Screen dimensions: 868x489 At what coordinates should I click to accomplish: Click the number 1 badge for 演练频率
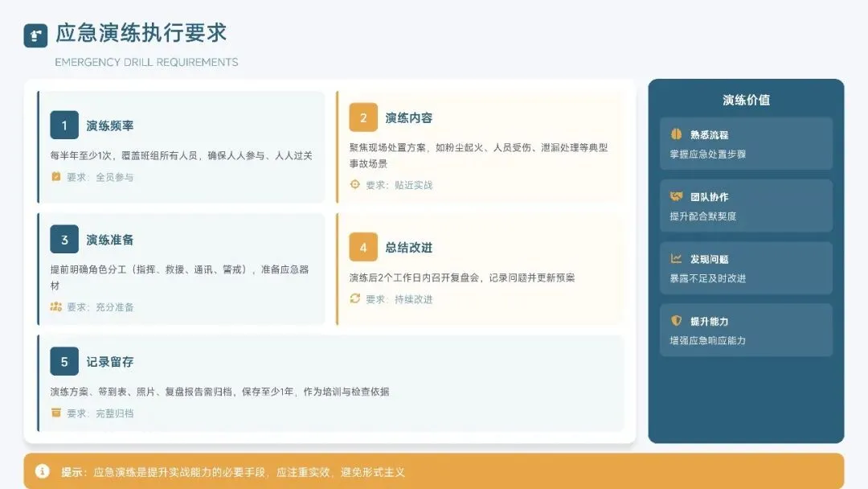coord(64,125)
